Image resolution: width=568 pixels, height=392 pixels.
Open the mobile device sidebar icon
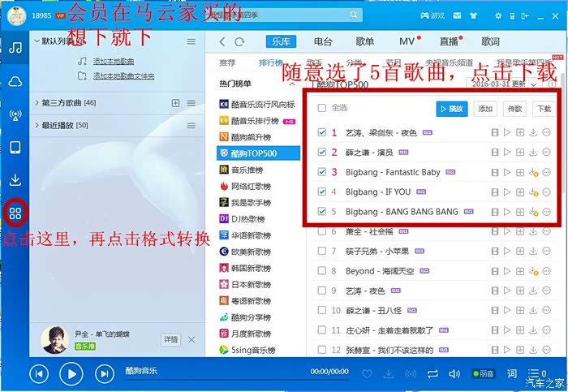(x=15, y=147)
